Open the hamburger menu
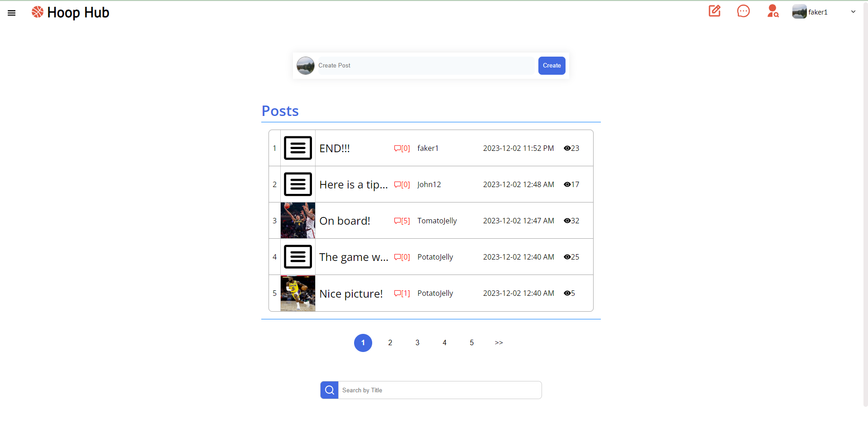 point(12,13)
